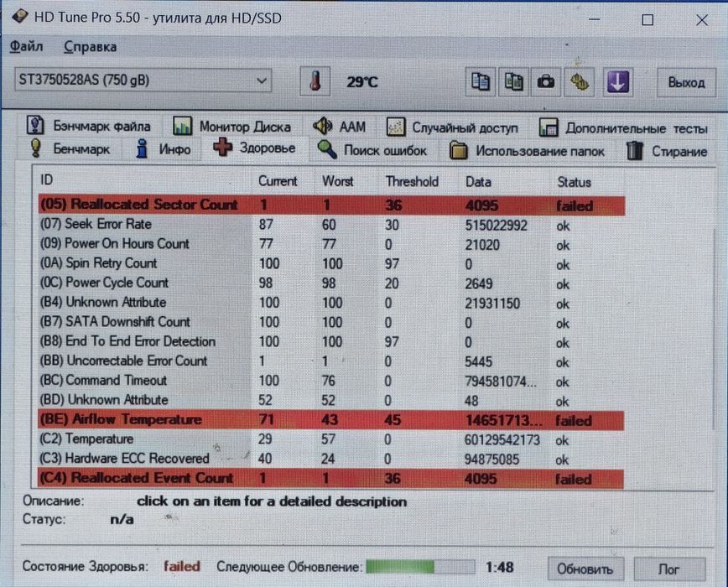Click the Стирание tab's trash can icon

tap(635, 151)
